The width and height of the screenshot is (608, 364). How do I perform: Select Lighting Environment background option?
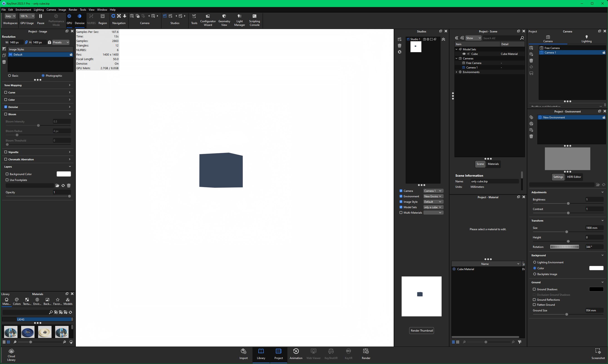[x=535, y=262]
